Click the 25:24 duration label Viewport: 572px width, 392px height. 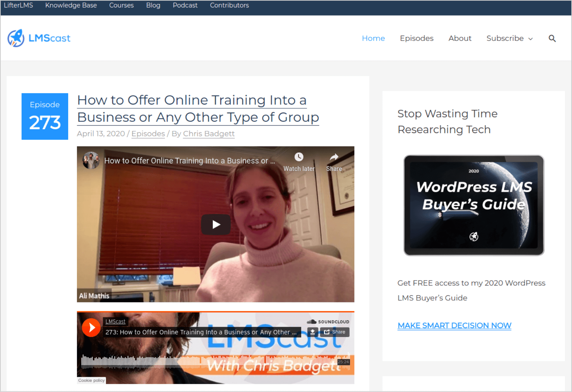pos(343,362)
